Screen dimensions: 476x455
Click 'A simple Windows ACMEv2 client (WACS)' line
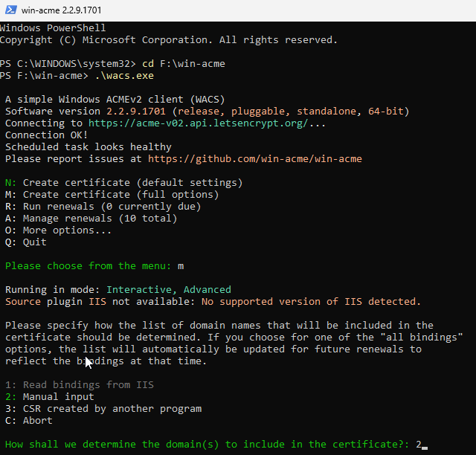pyautogui.click(x=115, y=100)
